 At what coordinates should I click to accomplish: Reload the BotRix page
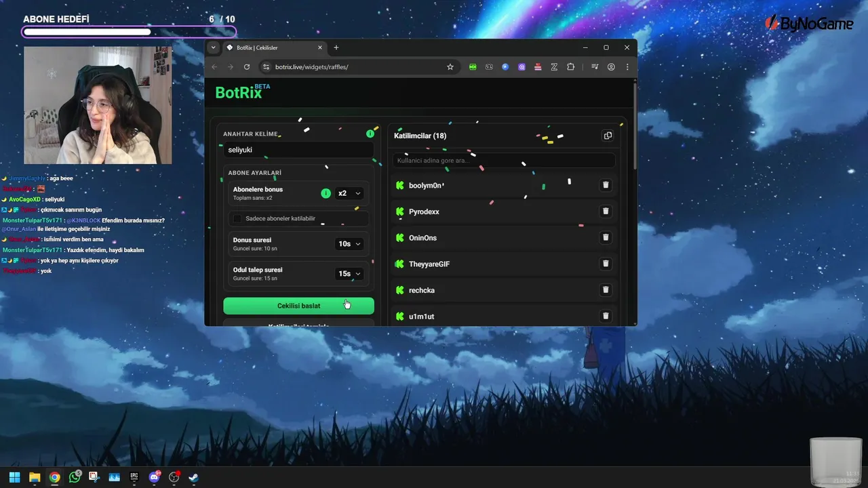point(247,67)
